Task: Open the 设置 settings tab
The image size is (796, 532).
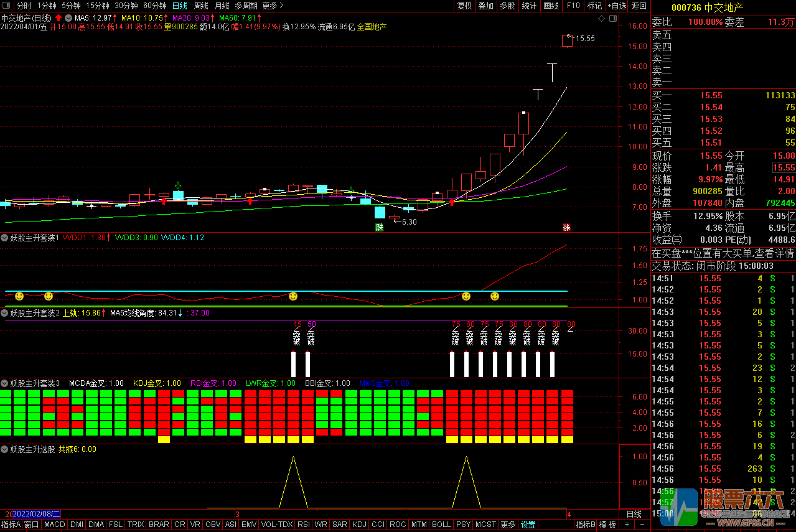Action: tap(528, 525)
